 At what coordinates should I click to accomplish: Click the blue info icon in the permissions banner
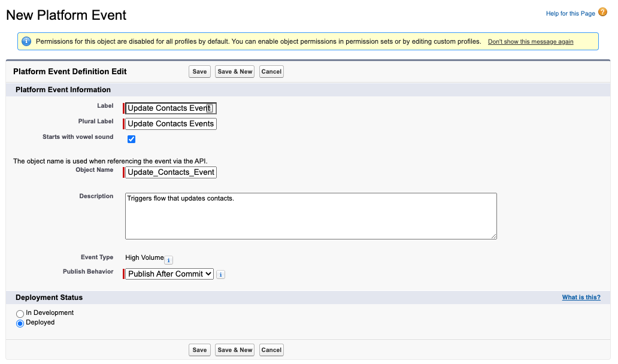pos(26,41)
